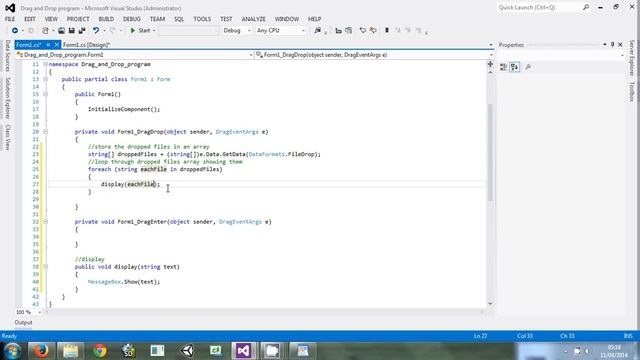Screen dimensions: 640x360
Task: Click the Quick Launch search box
Action: point(539,7)
